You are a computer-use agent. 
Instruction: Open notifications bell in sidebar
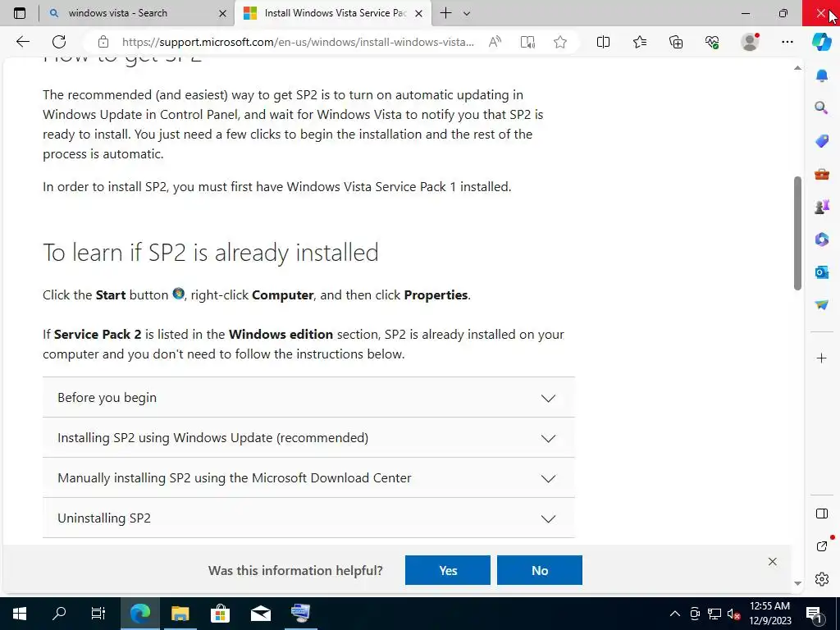pos(822,75)
